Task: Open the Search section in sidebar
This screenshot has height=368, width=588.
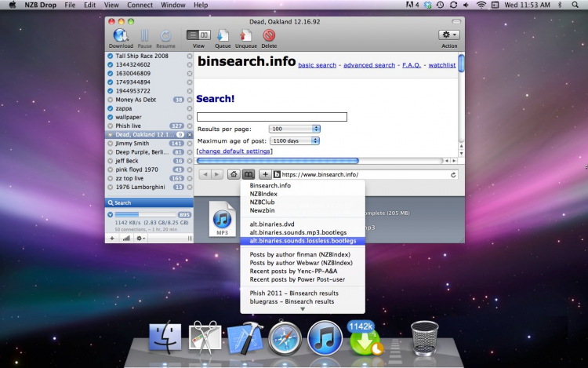Action: (x=149, y=202)
